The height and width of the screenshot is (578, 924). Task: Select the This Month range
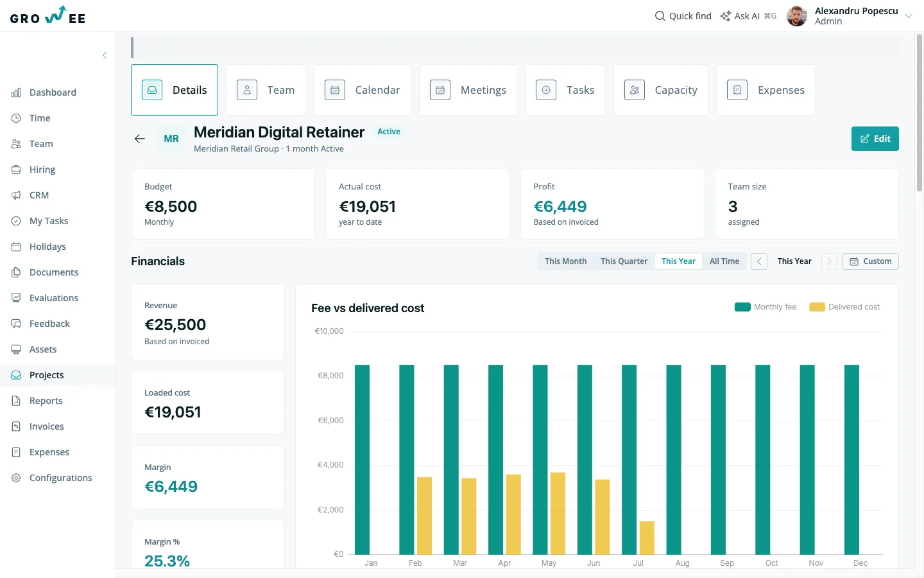pos(566,261)
